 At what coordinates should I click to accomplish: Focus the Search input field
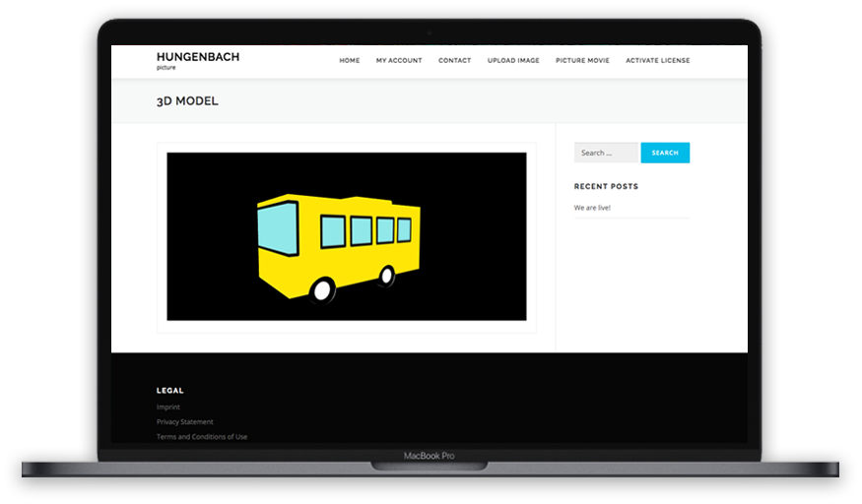[606, 153]
